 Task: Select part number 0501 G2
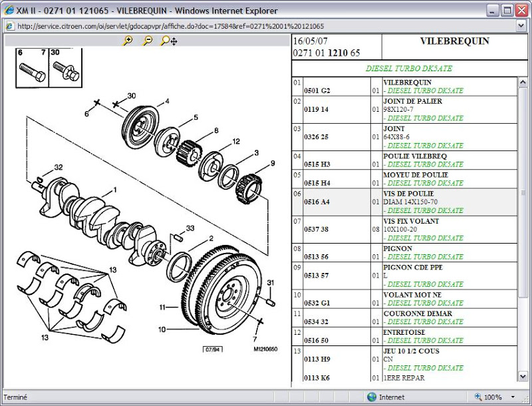pos(317,91)
